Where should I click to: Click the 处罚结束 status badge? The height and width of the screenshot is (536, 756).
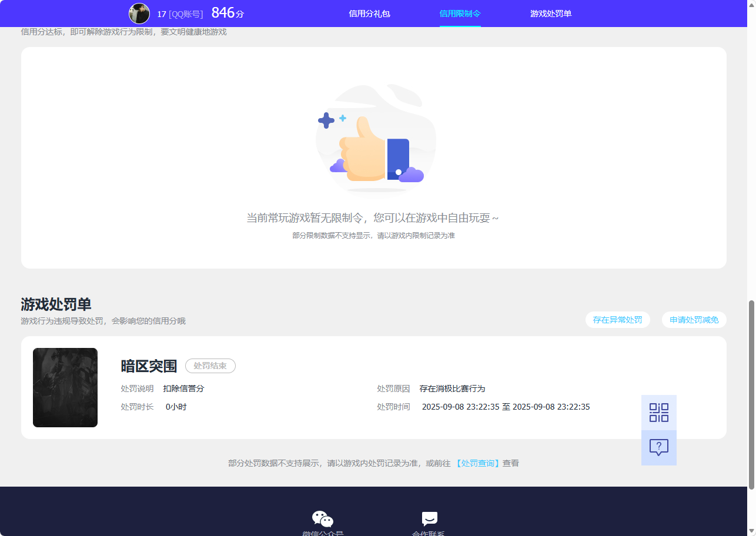point(210,366)
